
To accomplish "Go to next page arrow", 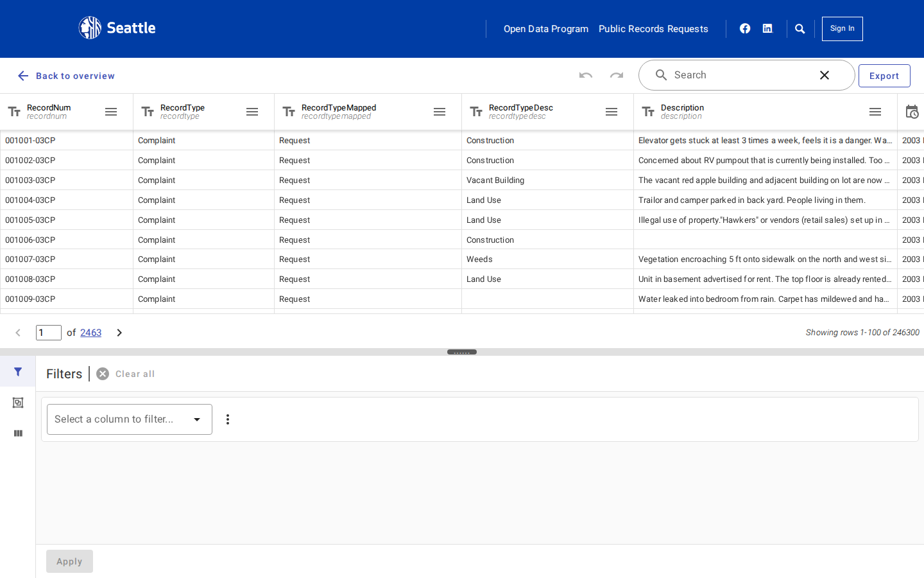I will click(119, 333).
